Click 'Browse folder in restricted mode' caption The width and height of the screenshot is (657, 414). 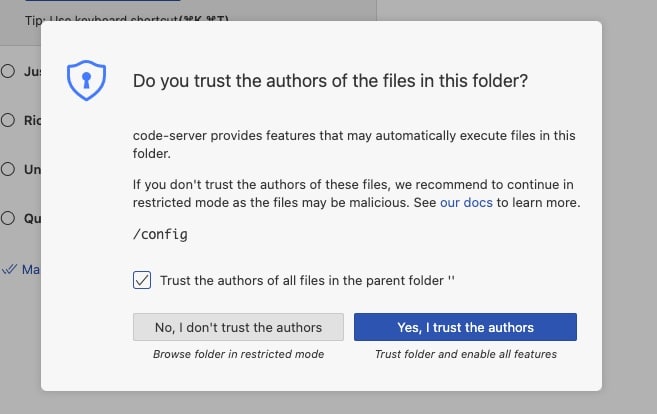(x=238, y=354)
